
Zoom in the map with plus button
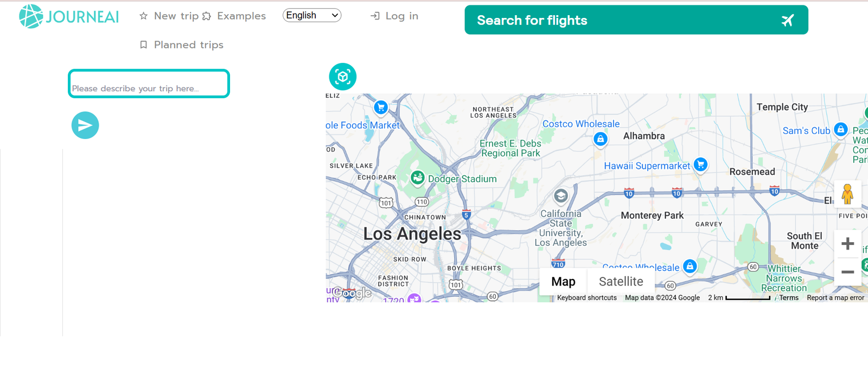847,244
